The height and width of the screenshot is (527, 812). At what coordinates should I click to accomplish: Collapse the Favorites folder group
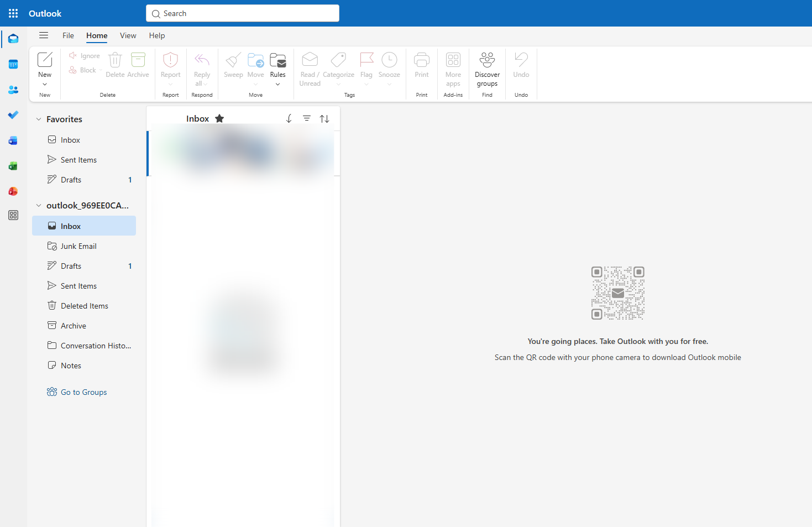pos(39,119)
